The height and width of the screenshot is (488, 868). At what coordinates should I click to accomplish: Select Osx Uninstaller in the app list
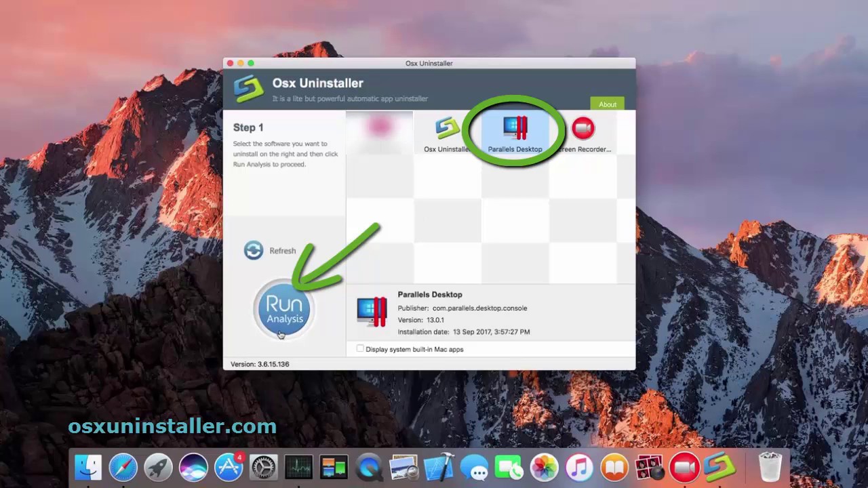(447, 133)
